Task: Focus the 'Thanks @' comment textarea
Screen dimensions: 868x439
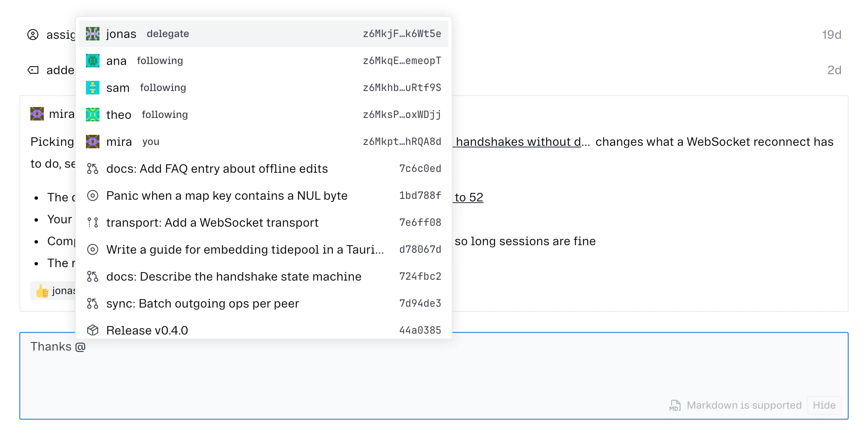Action: (x=434, y=376)
